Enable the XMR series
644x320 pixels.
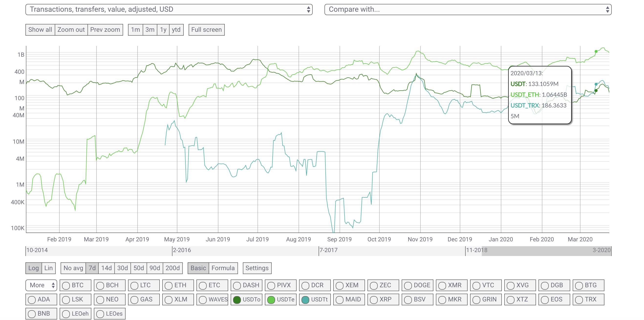point(452,285)
